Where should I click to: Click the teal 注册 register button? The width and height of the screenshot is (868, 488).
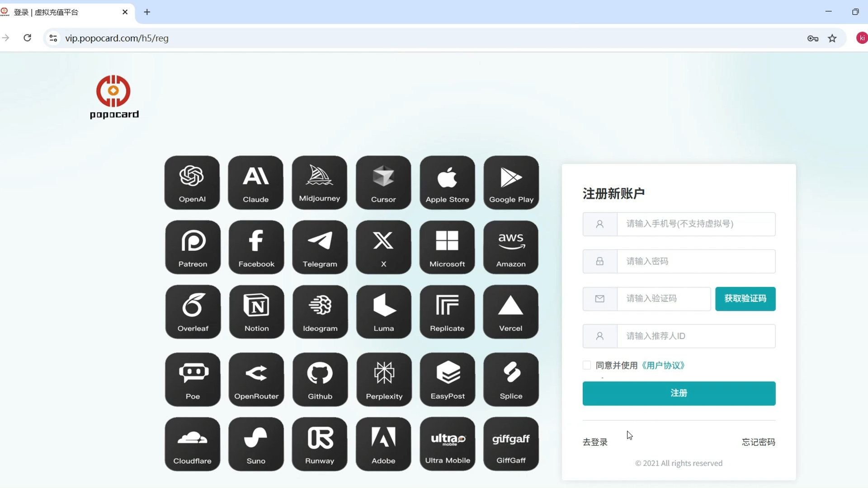pyautogui.click(x=679, y=393)
